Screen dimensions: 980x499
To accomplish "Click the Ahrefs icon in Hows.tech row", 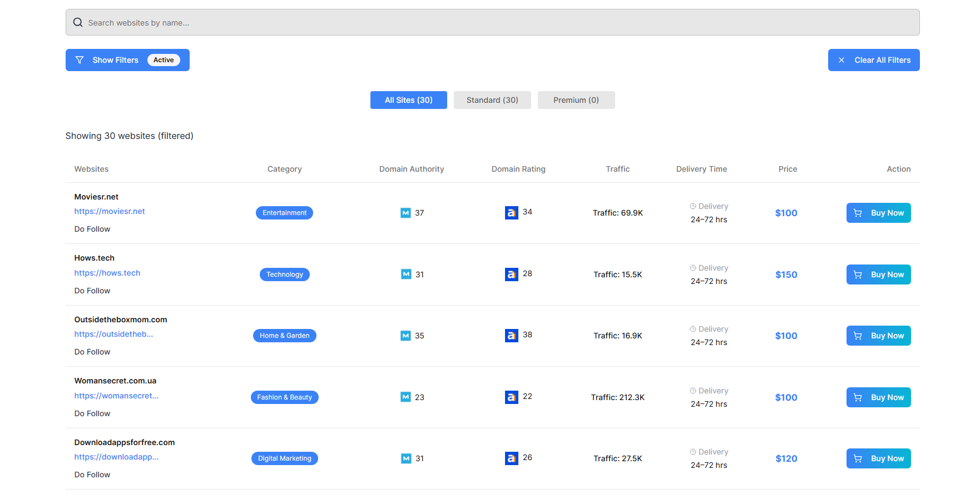I will pos(511,275).
